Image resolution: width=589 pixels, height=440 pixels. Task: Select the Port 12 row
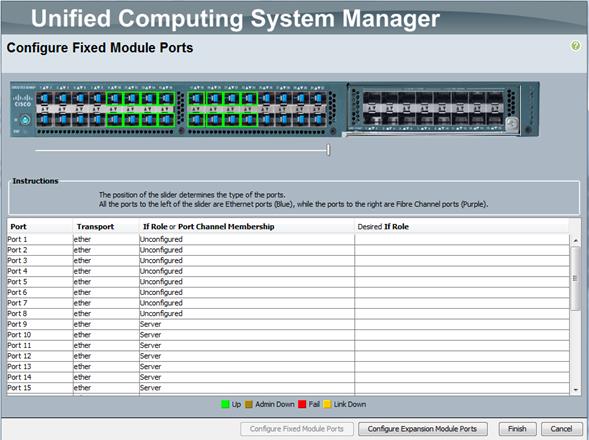point(288,356)
